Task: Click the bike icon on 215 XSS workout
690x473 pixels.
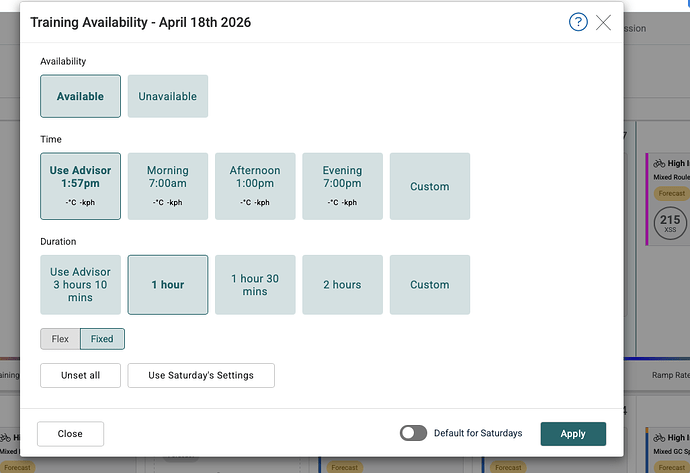Action: point(659,164)
